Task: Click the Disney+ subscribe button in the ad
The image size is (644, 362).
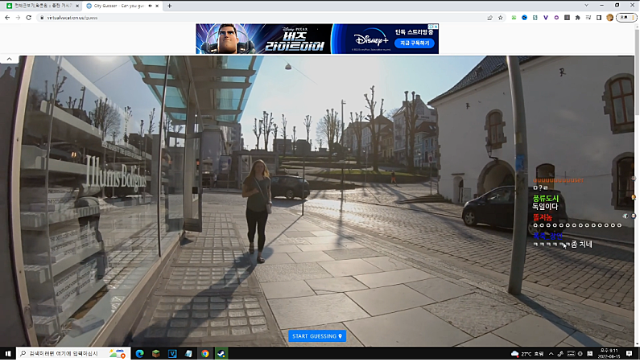Action: coord(415,43)
